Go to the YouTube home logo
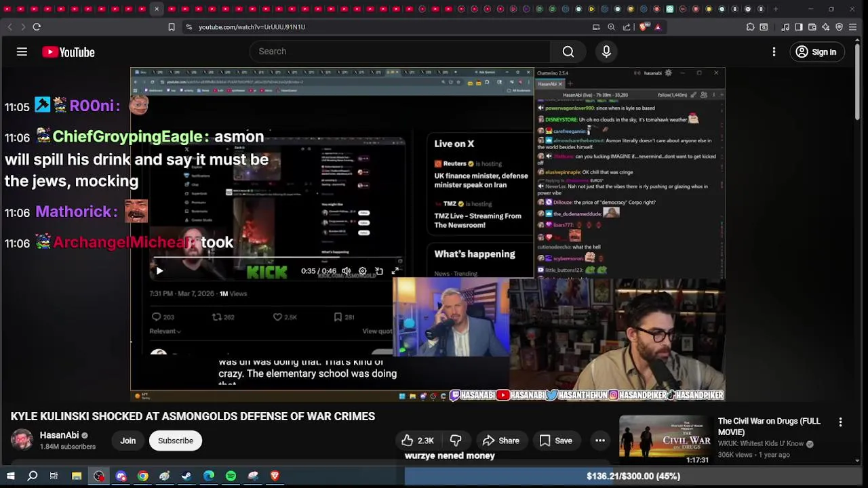Viewport: 868px width, 488px height. tap(68, 52)
